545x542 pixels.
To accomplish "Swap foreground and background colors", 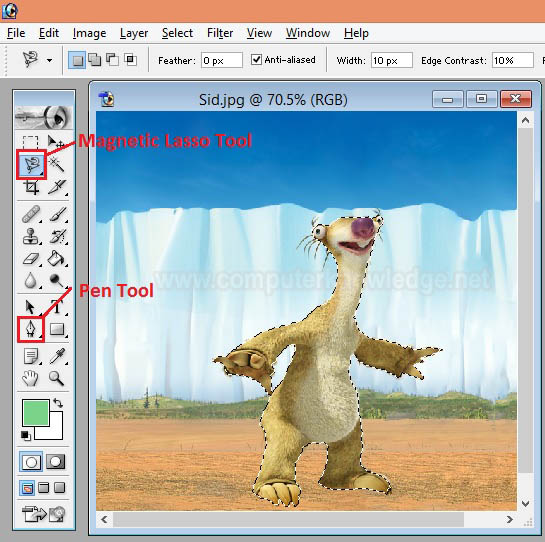I will [58, 403].
